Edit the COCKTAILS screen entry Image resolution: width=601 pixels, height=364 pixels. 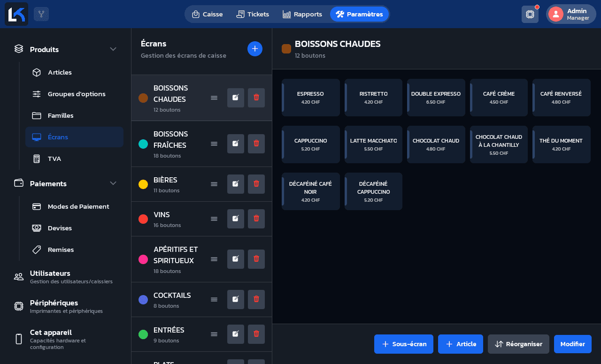[x=236, y=299]
